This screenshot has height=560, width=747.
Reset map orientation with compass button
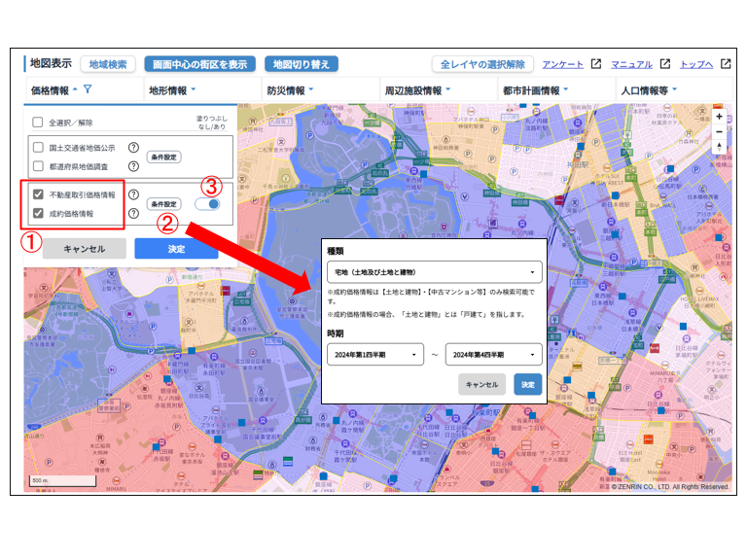(x=719, y=148)
